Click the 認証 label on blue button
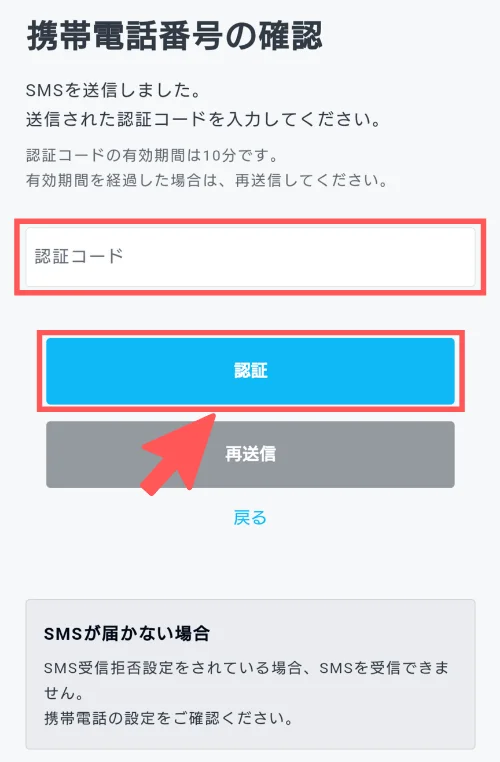This screenshot has height=762, width=500. click(x=251, y=371)
